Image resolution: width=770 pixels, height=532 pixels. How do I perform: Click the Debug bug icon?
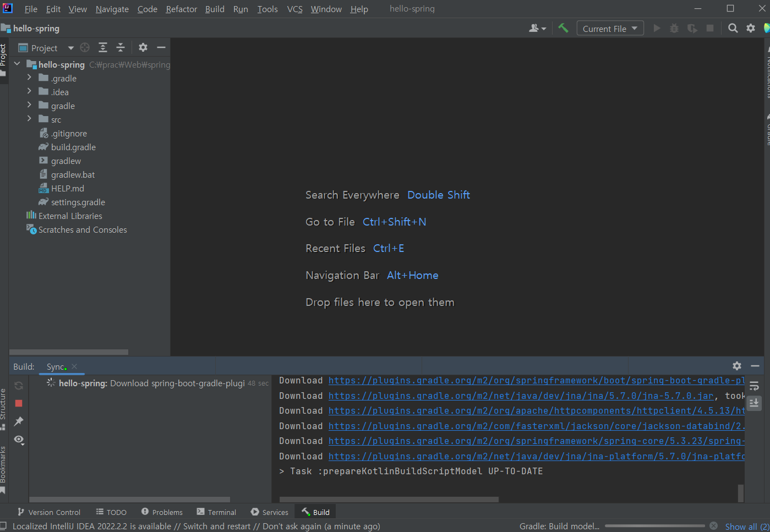click(674, 28)
